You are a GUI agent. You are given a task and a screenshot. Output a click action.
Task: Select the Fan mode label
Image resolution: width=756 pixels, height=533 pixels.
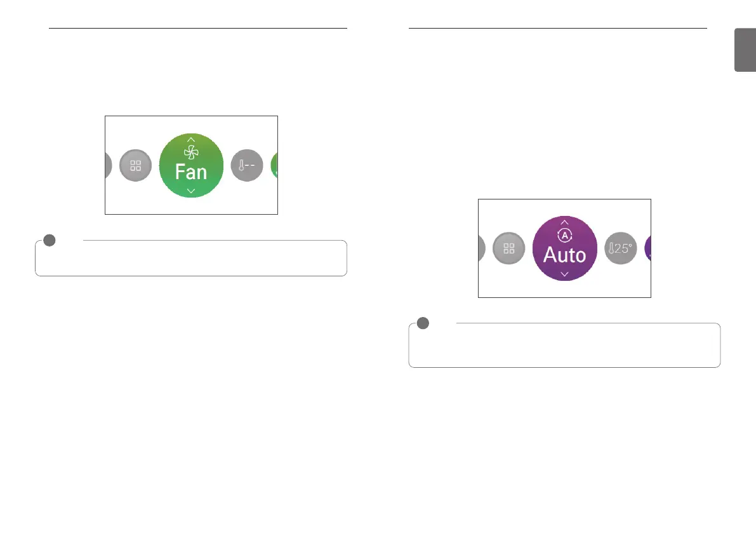pyautogui.click(x=191, y=172)
